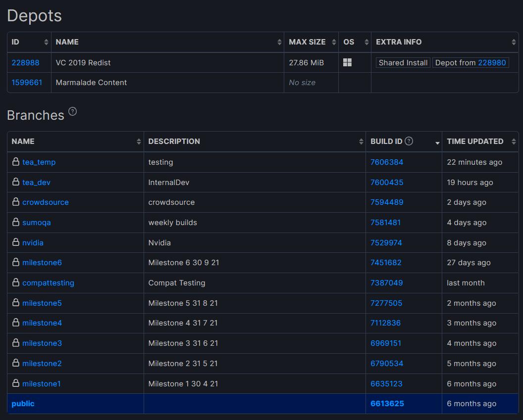523x420 pixels.
Task: Click the help icon next to Build ID
Action: pyautogui.click(x=409, y=141)
